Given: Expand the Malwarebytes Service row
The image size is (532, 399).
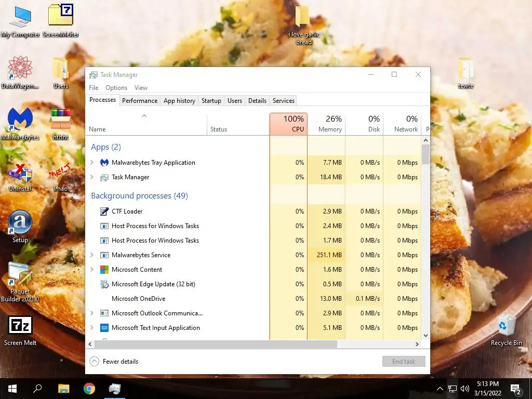Looking at the screenshot, I should [x=91, y=255].
